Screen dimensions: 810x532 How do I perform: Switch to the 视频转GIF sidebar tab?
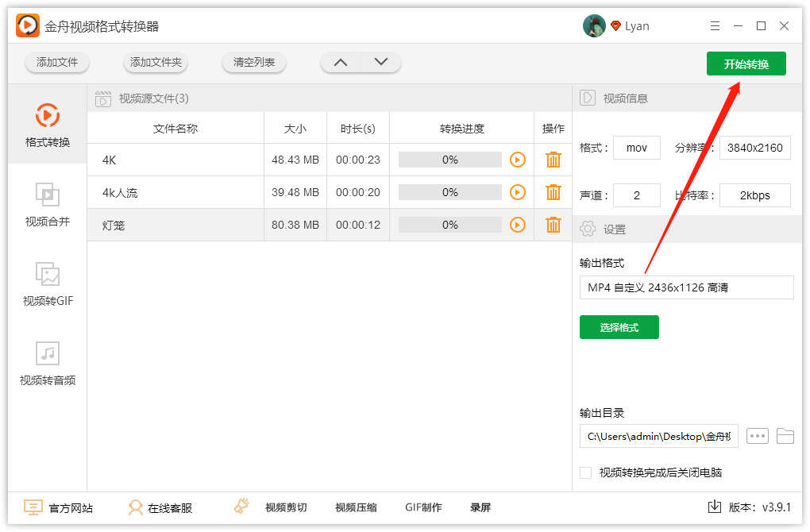[x=48, y=283]
